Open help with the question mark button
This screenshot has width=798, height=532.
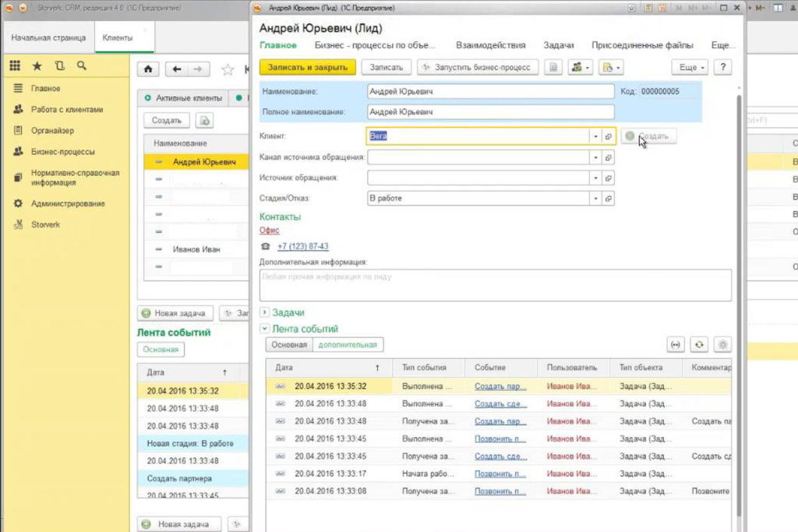click(x=722, y=67)
